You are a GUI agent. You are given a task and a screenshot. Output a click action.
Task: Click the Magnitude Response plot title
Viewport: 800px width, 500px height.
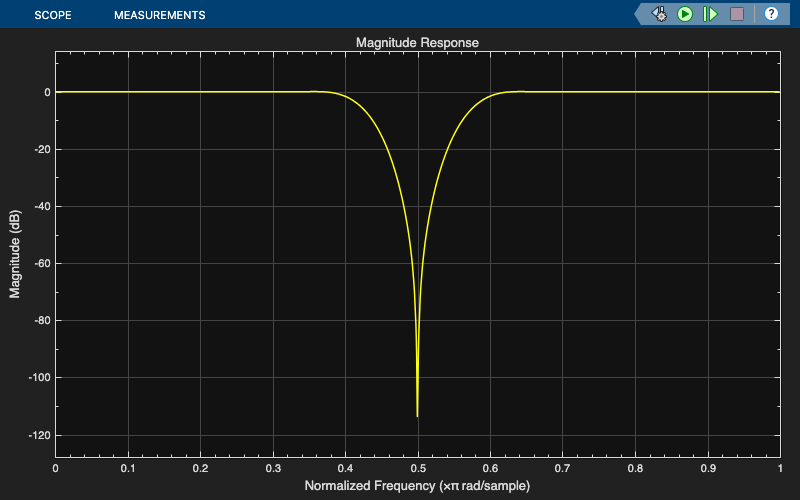pyautogui.click(x=417, y=42)
